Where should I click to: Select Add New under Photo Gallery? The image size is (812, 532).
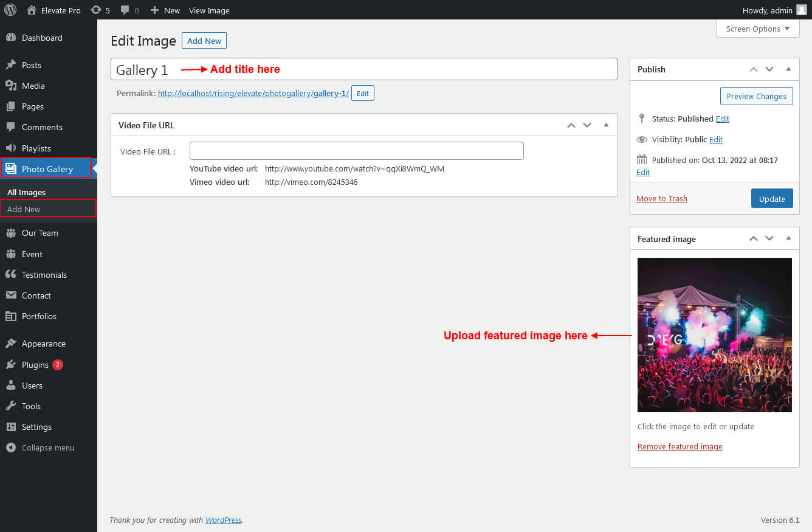(24, 209)
